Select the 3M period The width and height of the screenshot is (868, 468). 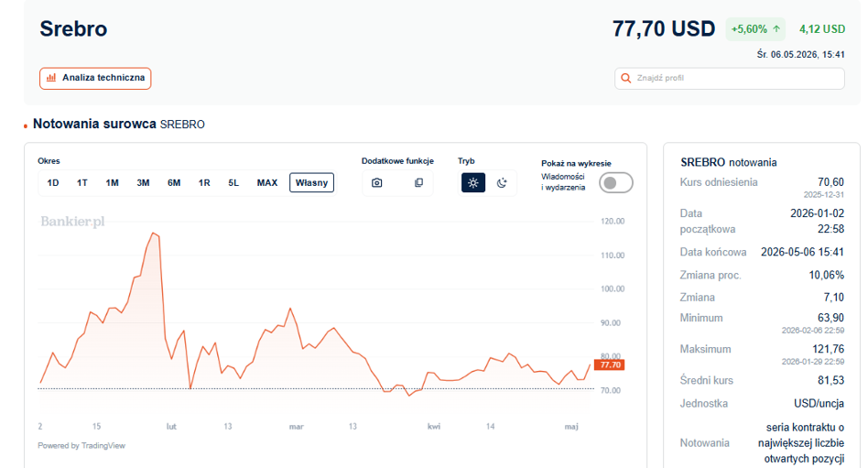point(144,183)
